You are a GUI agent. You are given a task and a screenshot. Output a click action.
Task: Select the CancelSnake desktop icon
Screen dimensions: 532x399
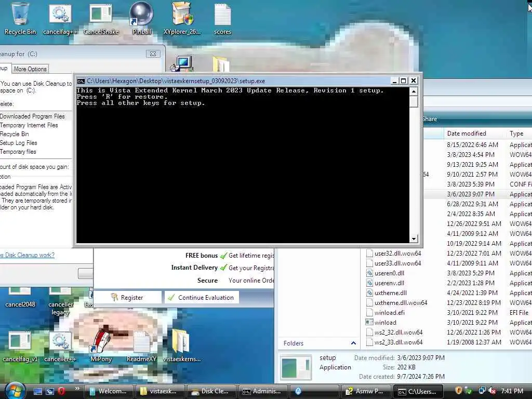point(101,19)
